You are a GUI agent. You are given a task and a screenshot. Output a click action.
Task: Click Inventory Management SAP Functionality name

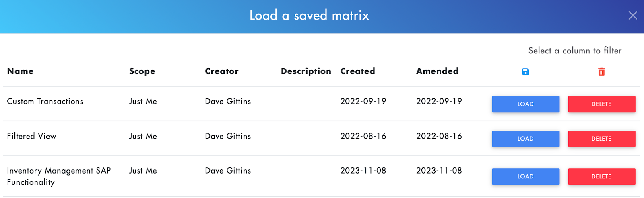[x=59, y=176]
